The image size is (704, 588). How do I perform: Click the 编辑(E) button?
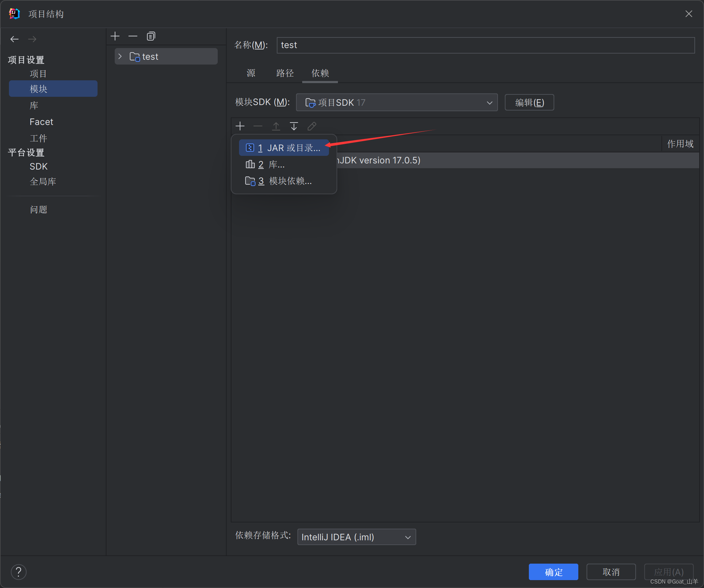pos(529,102)
